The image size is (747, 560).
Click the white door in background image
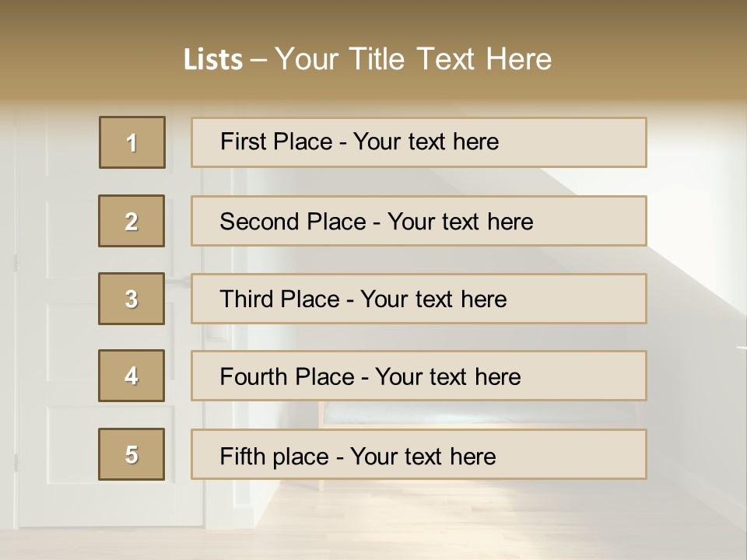coord(54,311)
